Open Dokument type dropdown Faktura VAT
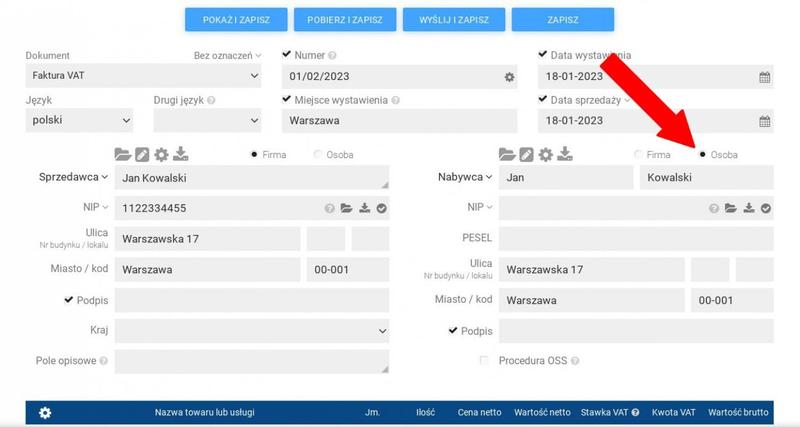 (x=142, y=76)
